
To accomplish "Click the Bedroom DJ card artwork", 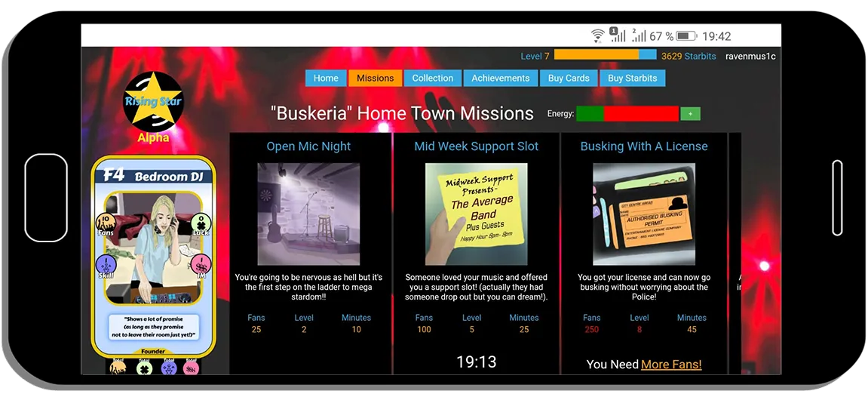I will coord(153,248).
